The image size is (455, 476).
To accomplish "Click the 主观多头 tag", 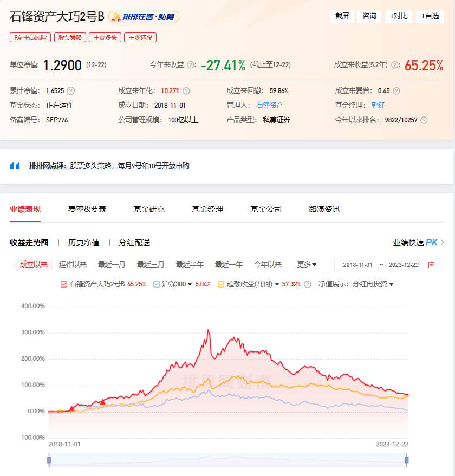I will (x=105, y=37).
